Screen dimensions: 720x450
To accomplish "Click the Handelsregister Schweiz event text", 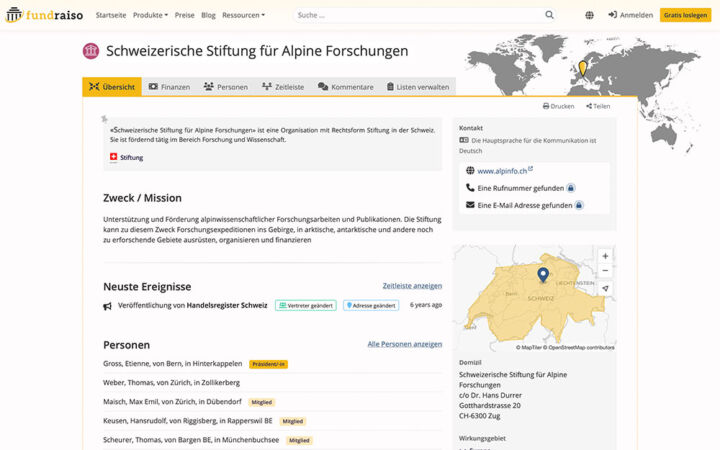I will point(227,305).
